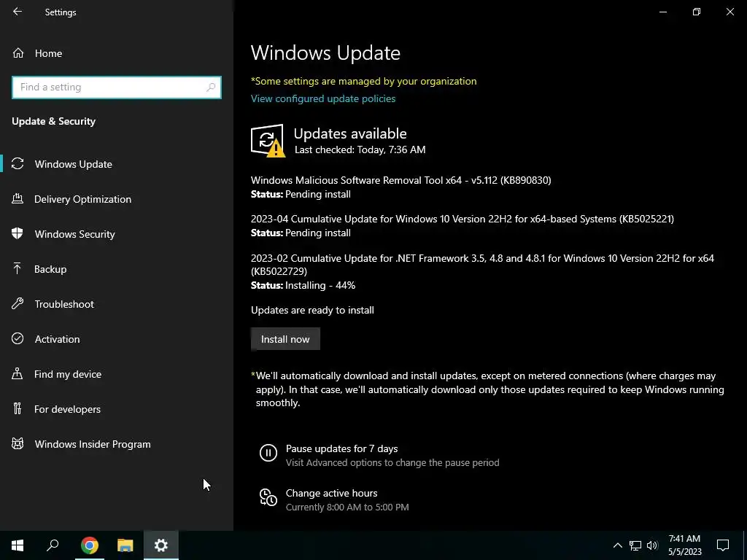The width and height of the screenshot is (747, 560).
Task: Click the search magnifier in Find a setting
Action: 211,87
